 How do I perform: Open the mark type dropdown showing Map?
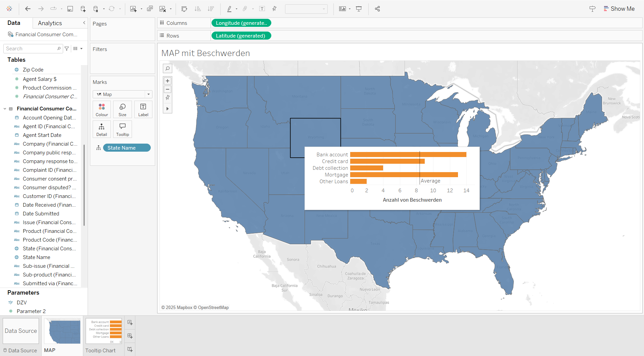[x=148, y=94]
